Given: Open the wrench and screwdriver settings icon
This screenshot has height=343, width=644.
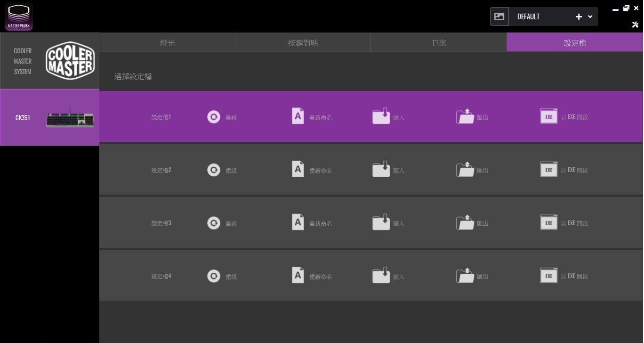Looking at the screenshot, I should [x=635, y=24].
